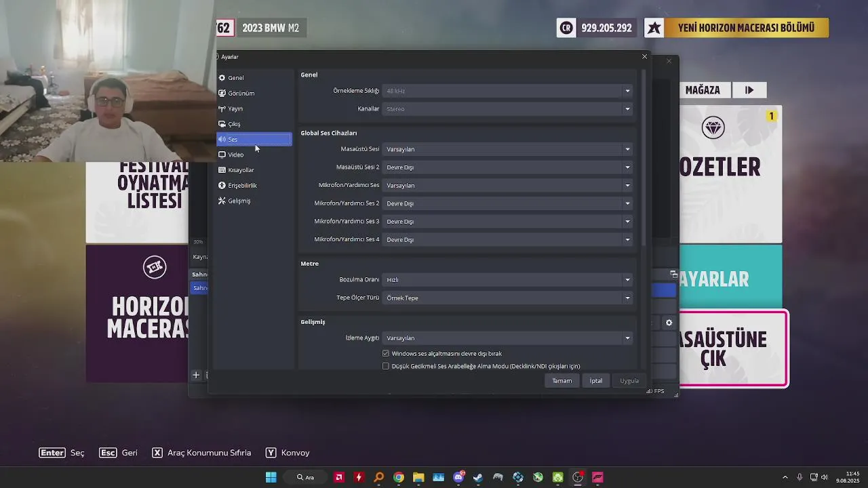The width and height of the screenshot is (868, 488).
Task: Open the Mikrofon/Yardımcı Ses dropdown
Action: pyautogui.click(x=507, y=186)
